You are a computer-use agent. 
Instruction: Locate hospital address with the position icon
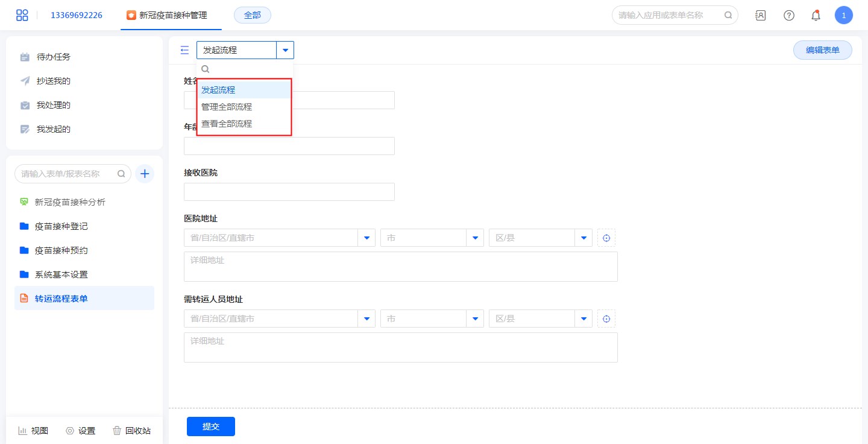tap(606, 238)
